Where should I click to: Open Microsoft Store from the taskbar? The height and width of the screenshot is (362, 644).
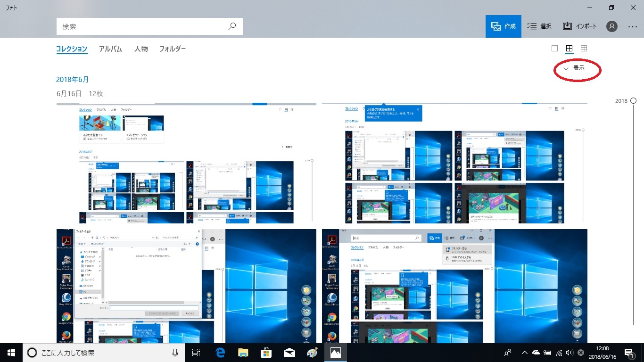[266, 353]
